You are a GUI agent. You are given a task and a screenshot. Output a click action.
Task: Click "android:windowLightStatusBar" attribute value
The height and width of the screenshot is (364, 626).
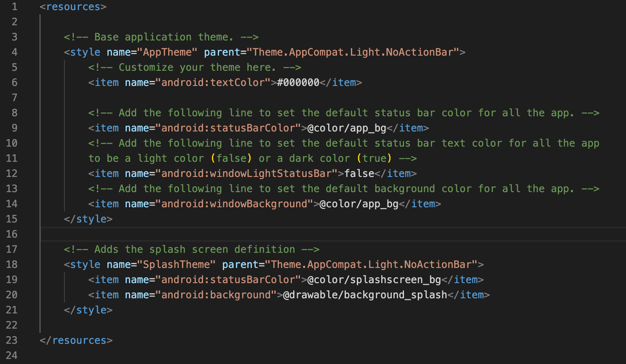point(246,174)
